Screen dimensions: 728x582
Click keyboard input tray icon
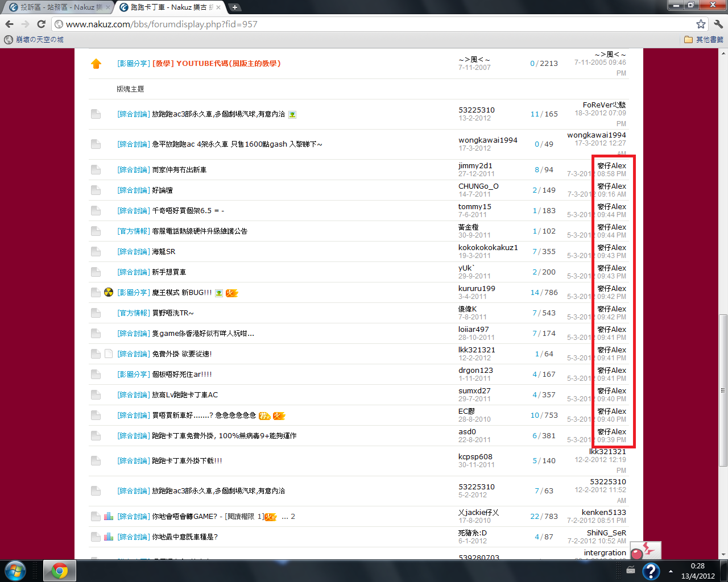point(631,570)
